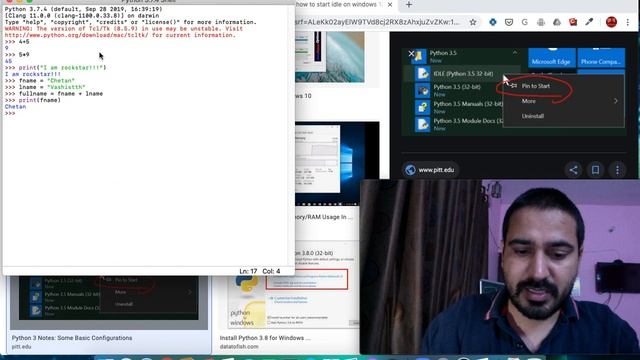
Task: Click the 'I am rockstar!!!' output line
Action: [33, 74]
